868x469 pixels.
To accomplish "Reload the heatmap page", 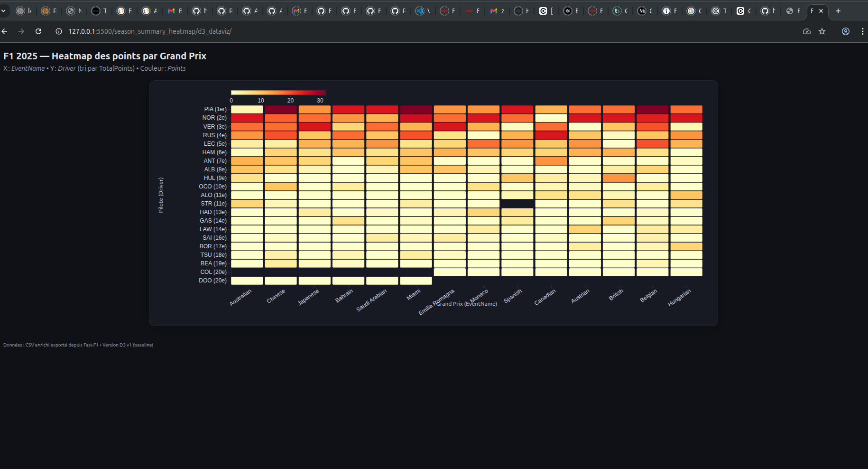I will pyautogui.click(x=38, y=31).
